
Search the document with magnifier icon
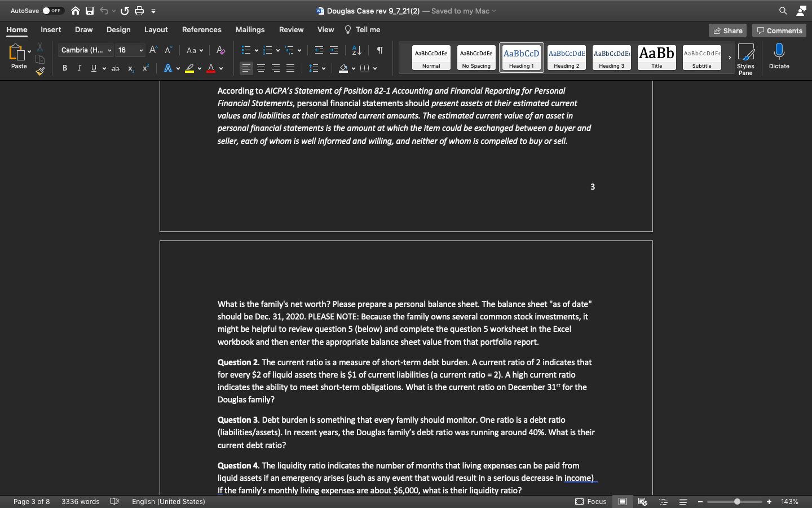pos(783,11)
